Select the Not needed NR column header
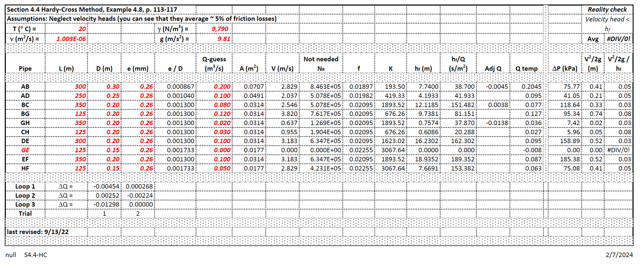This screenshot has height=269, width=644. click(321, 64)
